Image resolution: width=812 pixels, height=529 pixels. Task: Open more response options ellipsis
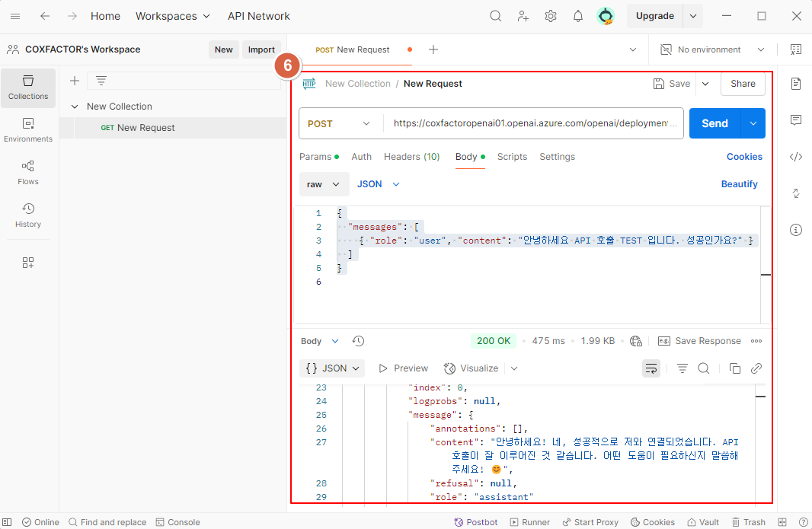pyautogui.click(x=756, y=341)
